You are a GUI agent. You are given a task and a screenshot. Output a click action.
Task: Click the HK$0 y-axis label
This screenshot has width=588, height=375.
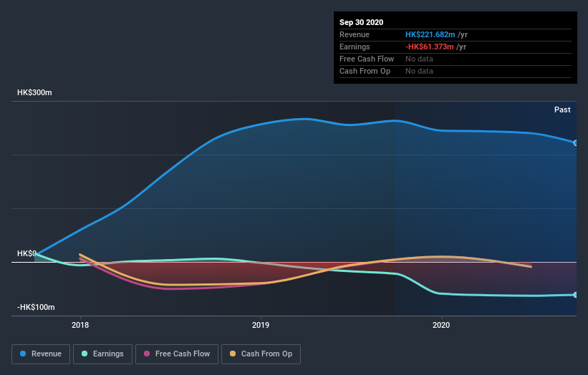[26, 253]
